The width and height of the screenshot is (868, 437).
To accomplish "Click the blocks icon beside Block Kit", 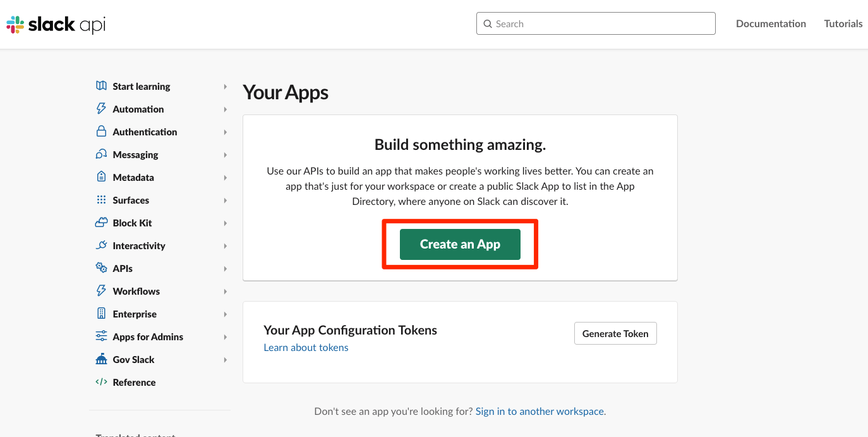I will click(101, 223).
